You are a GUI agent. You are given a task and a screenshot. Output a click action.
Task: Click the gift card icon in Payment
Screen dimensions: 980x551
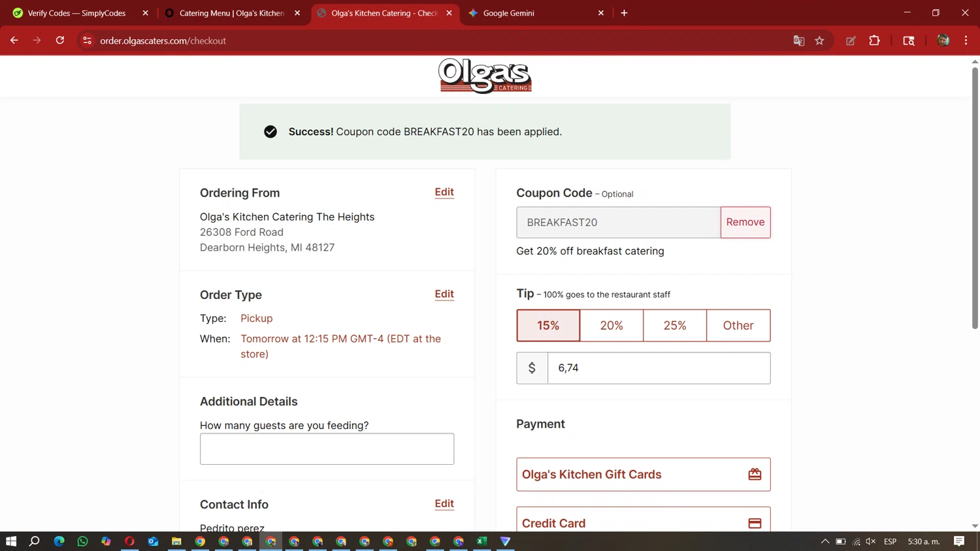tap(755, 475)
